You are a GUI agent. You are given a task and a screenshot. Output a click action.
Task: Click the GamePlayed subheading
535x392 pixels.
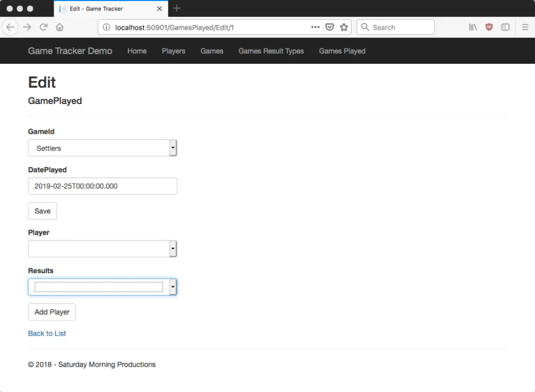coord(55,101)
